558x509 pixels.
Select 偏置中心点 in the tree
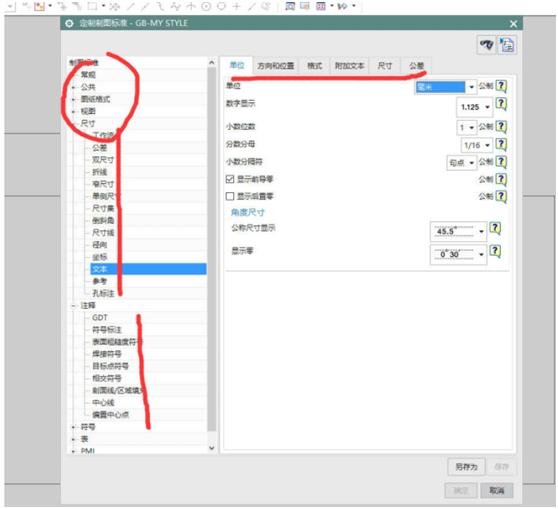[110, 415]
